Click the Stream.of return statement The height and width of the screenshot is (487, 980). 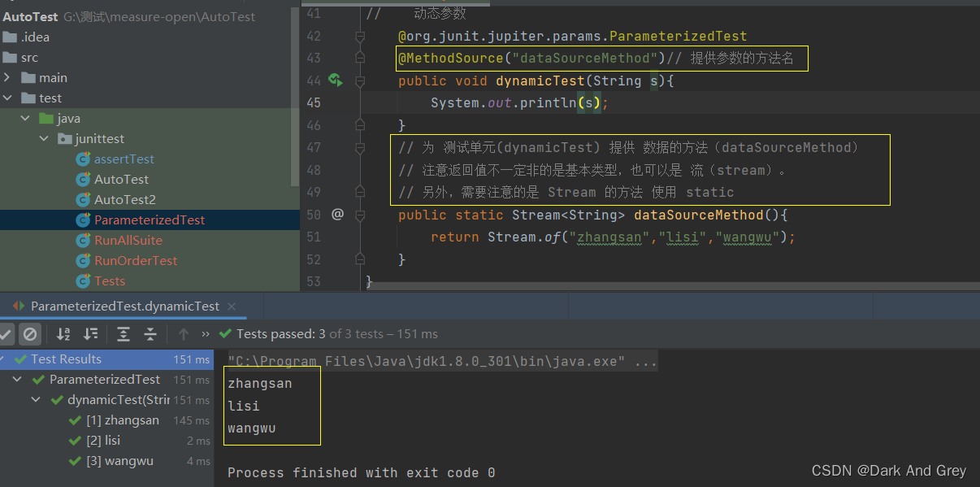tap(614, 237)
